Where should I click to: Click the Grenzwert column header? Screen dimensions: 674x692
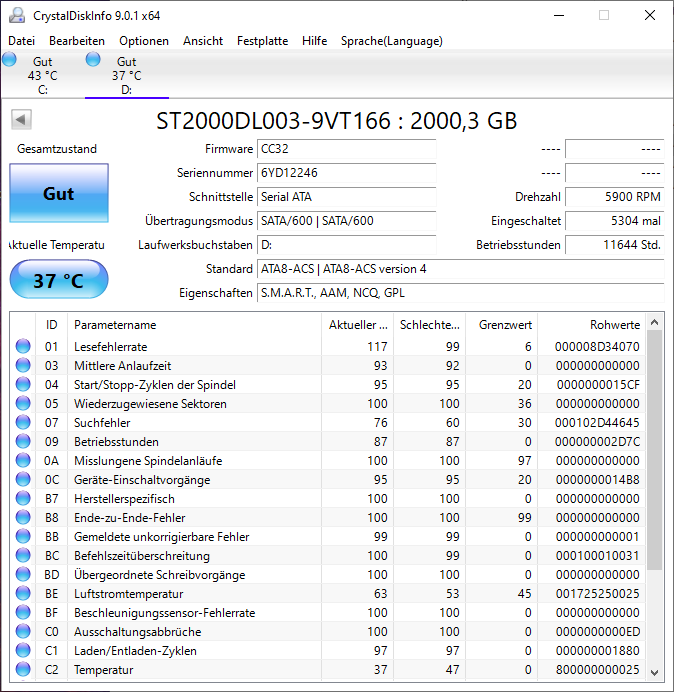[x=501, y=325]
